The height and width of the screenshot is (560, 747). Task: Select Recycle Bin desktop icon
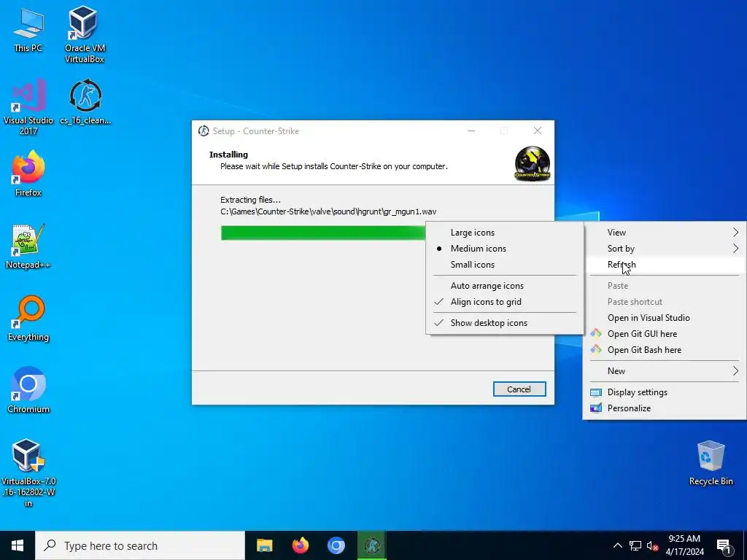coord(711,463)
